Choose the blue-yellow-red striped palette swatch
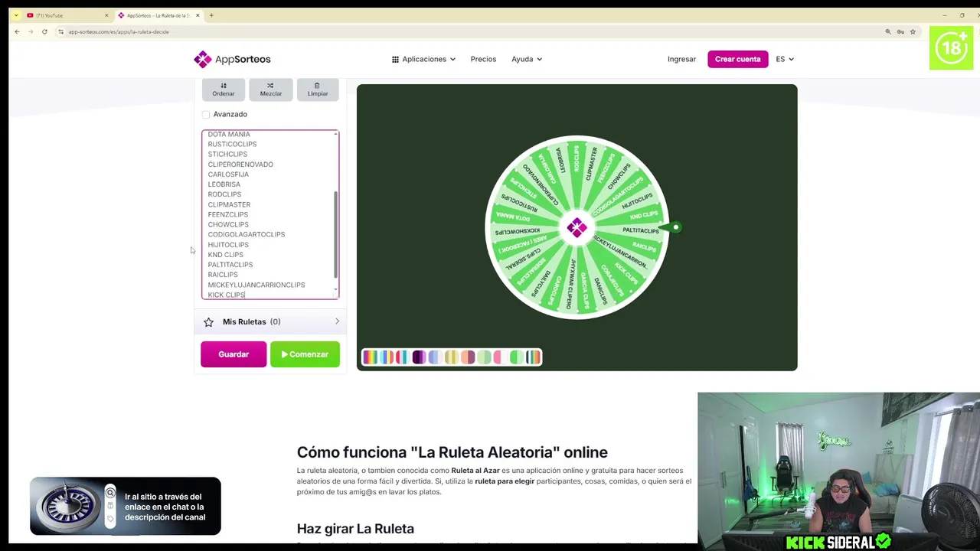 point(387,357)
